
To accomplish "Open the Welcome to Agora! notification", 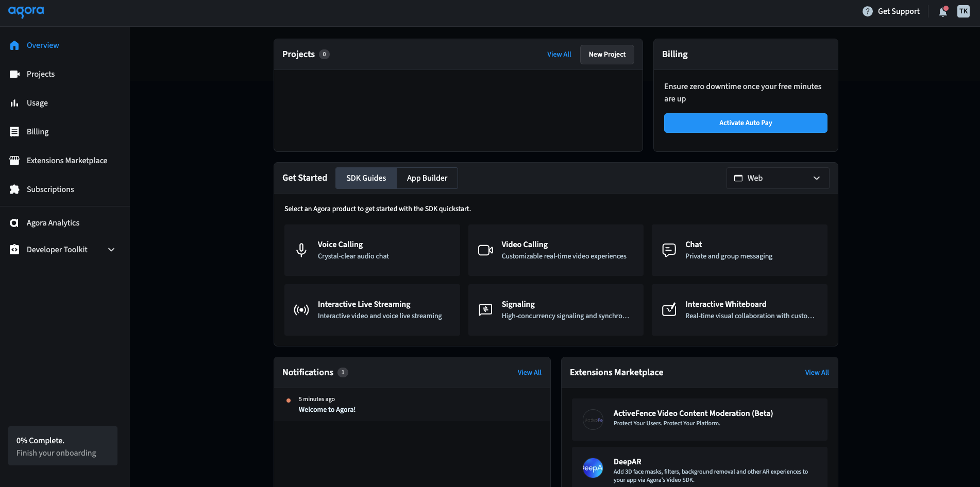I will coord(412,405).
